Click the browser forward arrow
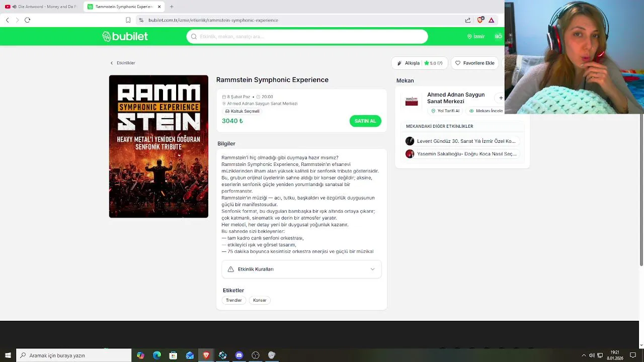The image size is (644, 362). [x=17, y=20]
